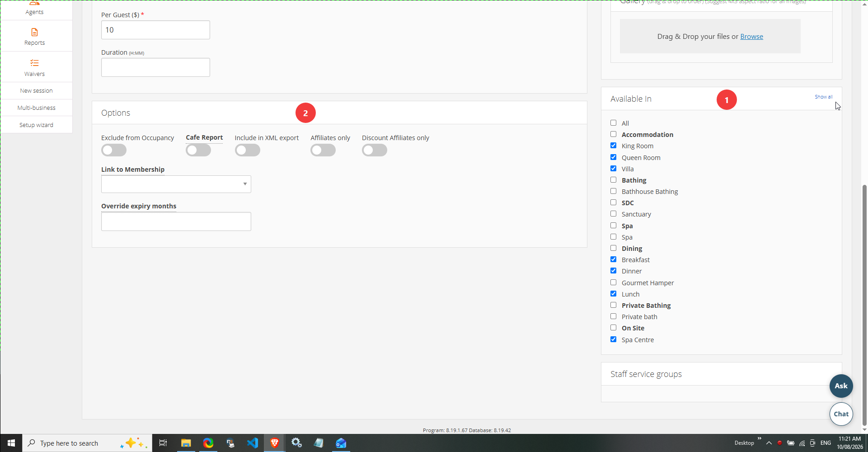This screenshot has height=452, width=868.
Task: Open Outlook from the taskbar
Action: [x=341, y=443]
